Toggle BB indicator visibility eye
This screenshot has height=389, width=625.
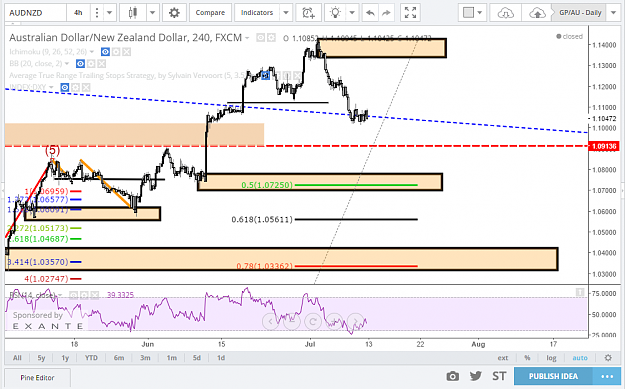(81, 64)
